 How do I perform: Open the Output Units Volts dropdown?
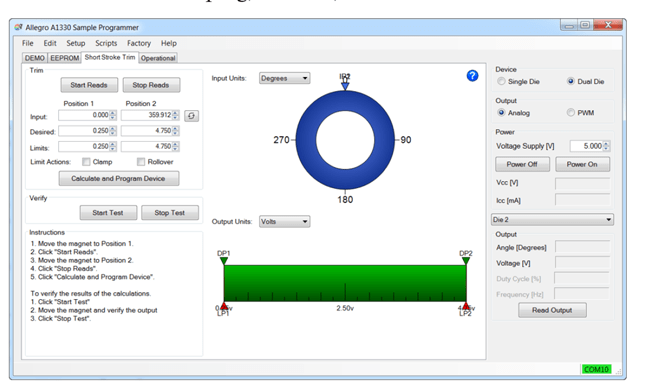(x=284, y=221)
